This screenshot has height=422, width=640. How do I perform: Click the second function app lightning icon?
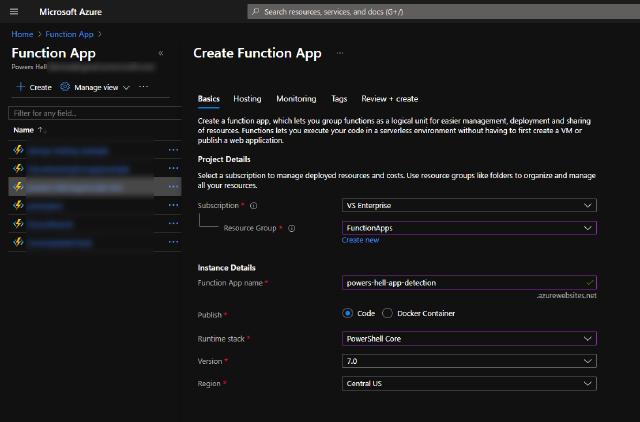(18, 168)
